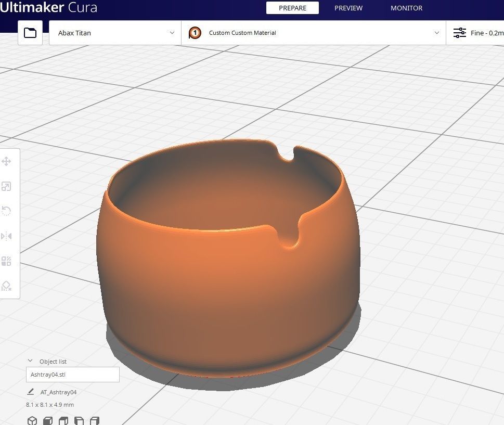The width and height of the screenshot is (504, 425).
Task: Click the 8.1 x 8.1 x 4.9 mm dimensions
Action: 50,405
